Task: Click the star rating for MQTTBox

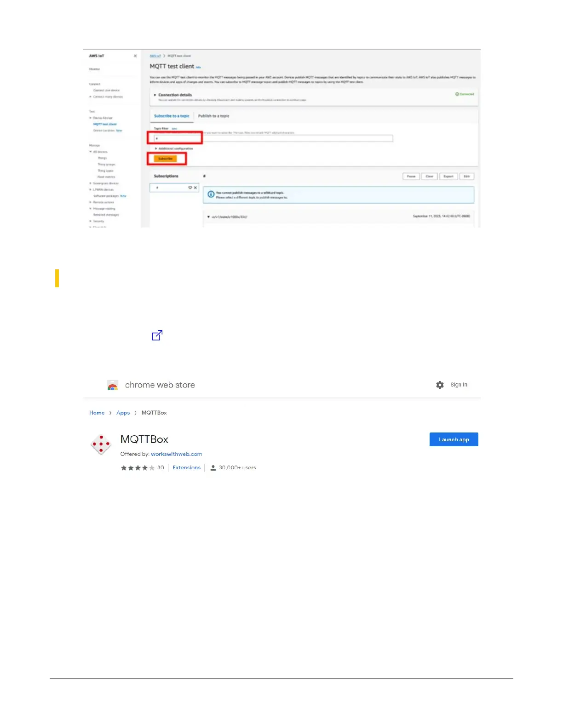Action: (138, 468)
